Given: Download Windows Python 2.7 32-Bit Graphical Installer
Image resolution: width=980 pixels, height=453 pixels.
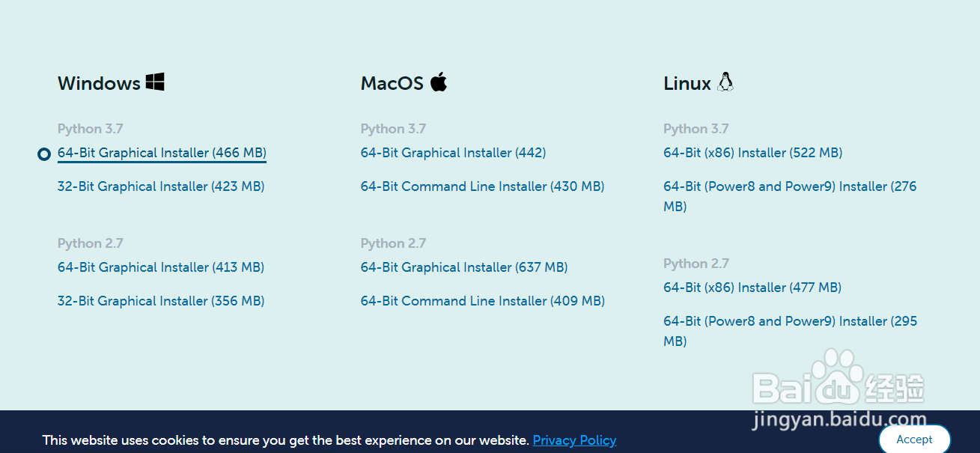Looking at the screenshot, I should click(161, 301).
